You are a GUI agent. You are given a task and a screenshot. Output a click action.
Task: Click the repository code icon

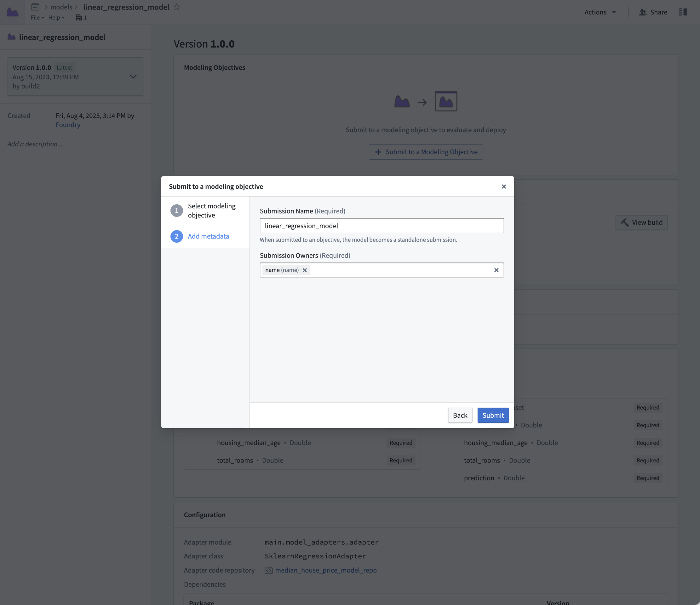(269, 570)
